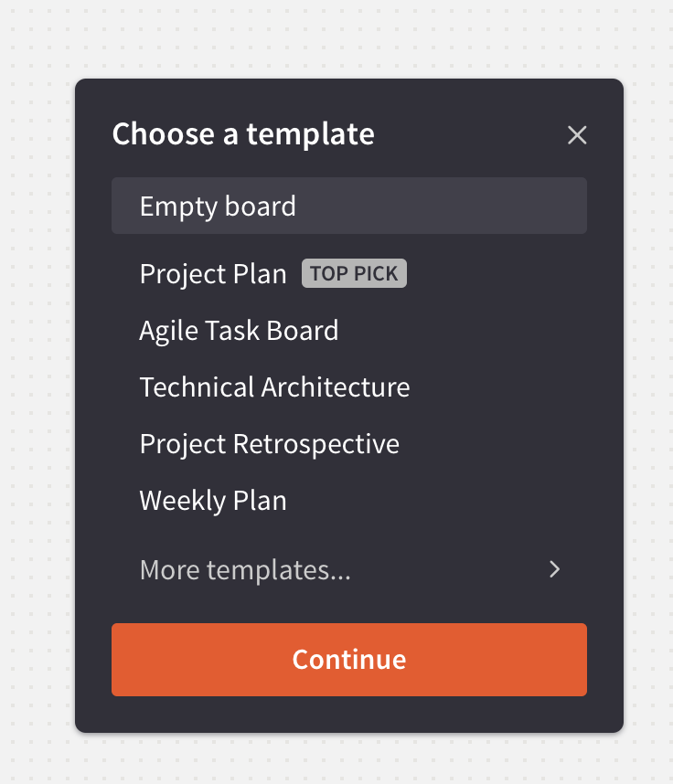Click the TOP PICK badge
Screen dimensions: 673x784
pyautogui.click(x=354, y=273)
